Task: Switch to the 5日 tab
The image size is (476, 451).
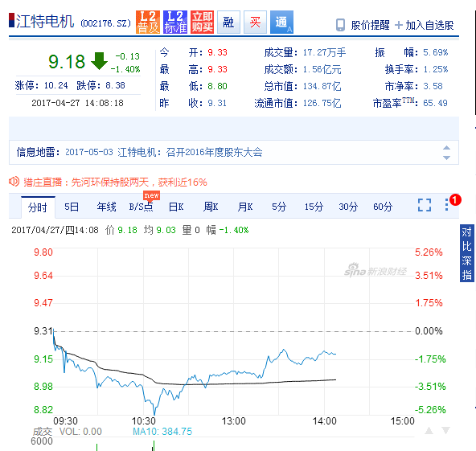Action: click(x=72, y=207)
